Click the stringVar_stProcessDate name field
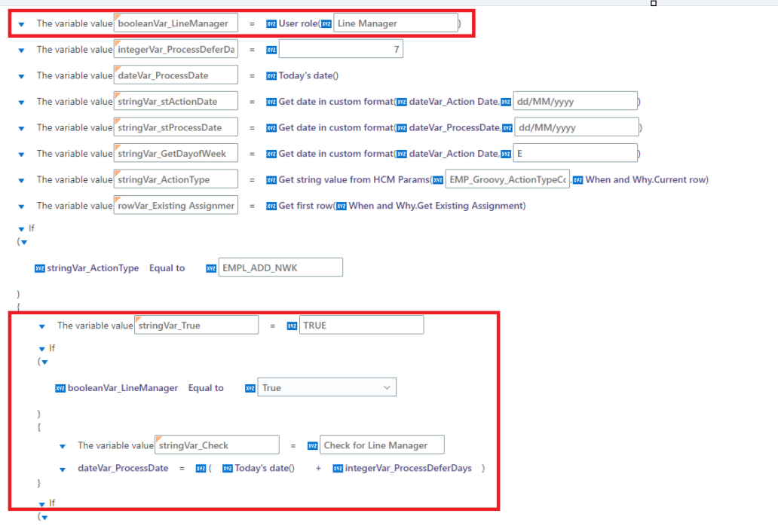 [176, 127]
